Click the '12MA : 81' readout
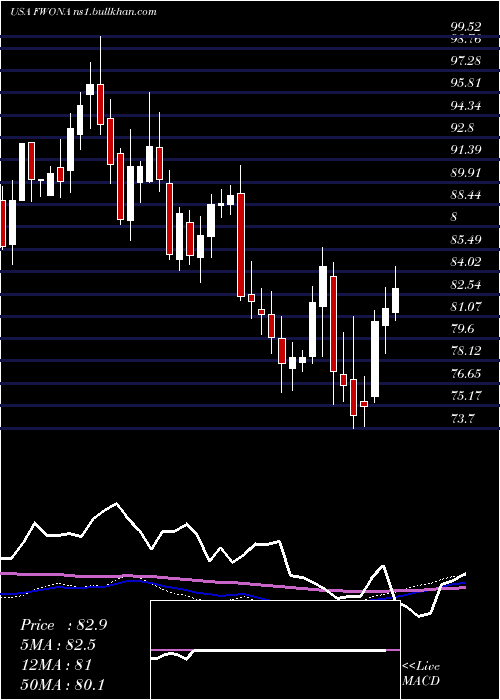 point(56,664)
